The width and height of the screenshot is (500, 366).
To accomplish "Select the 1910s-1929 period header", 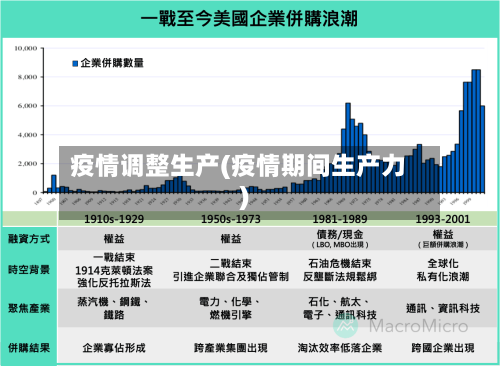I will pyautogui.click(x=114, y=219).
